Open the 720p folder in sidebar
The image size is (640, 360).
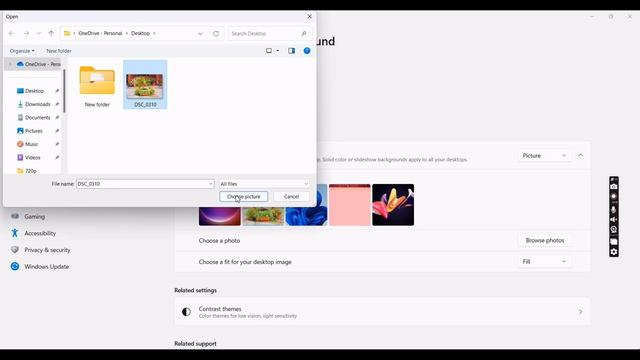[31, 171]
